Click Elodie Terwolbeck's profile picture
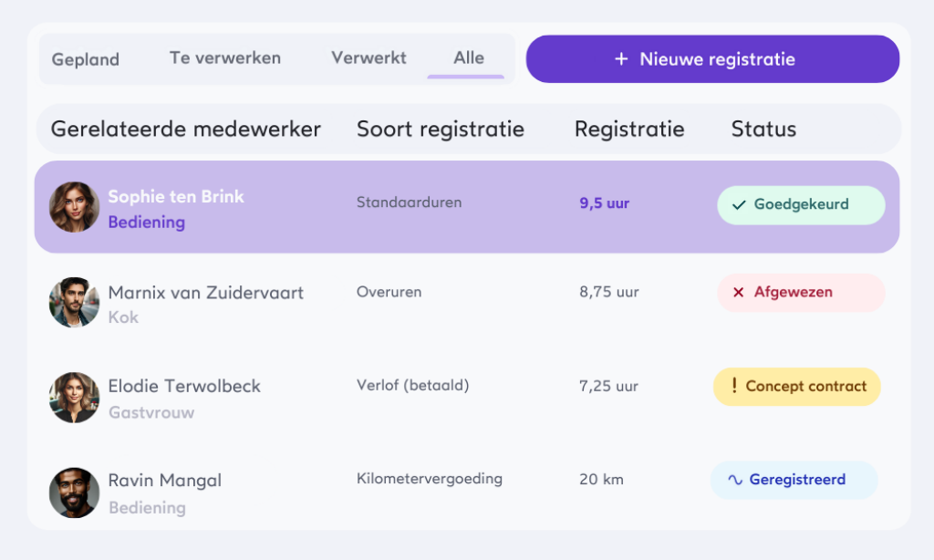 pyautogui.click(x=74, y=398)
